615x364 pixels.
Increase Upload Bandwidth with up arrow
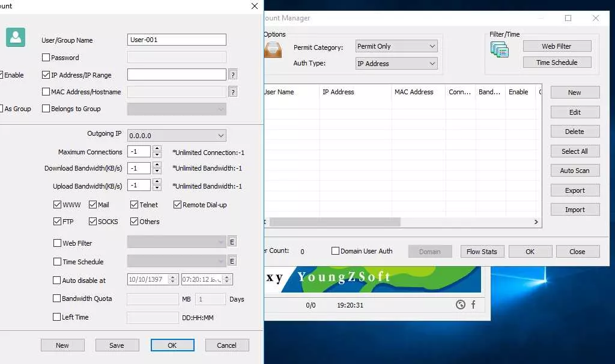click(157, 181)
